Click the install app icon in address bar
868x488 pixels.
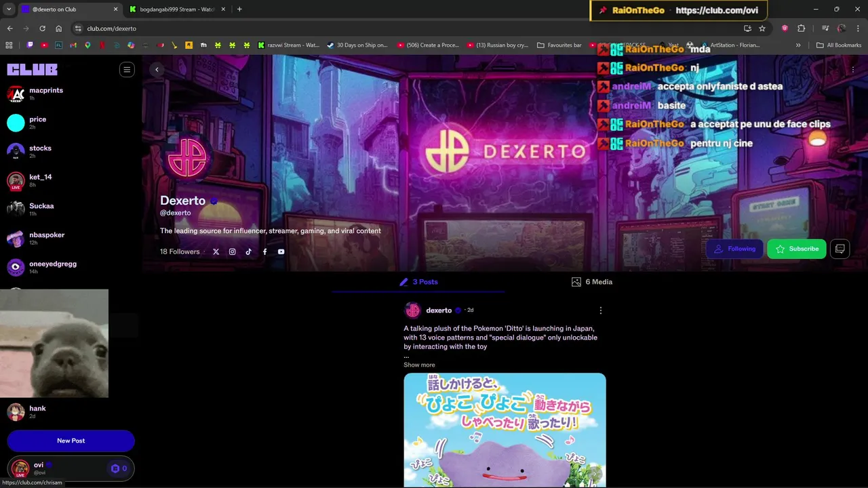pyautogui.click(x=747, y=28)
